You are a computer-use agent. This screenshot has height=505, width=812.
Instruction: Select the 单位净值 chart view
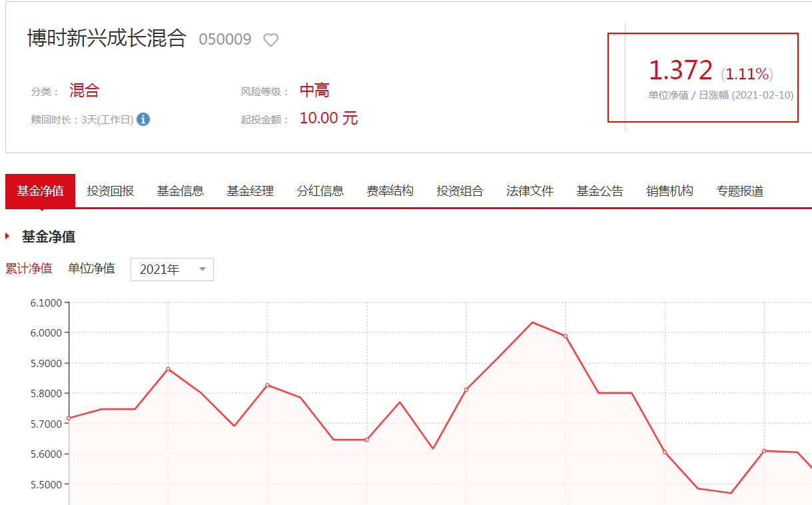tap(91, 268)
